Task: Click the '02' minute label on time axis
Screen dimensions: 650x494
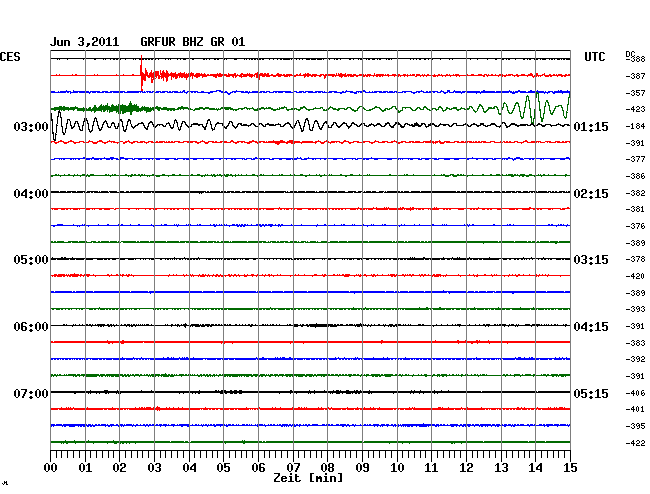Action: click(x=119, y=468)
